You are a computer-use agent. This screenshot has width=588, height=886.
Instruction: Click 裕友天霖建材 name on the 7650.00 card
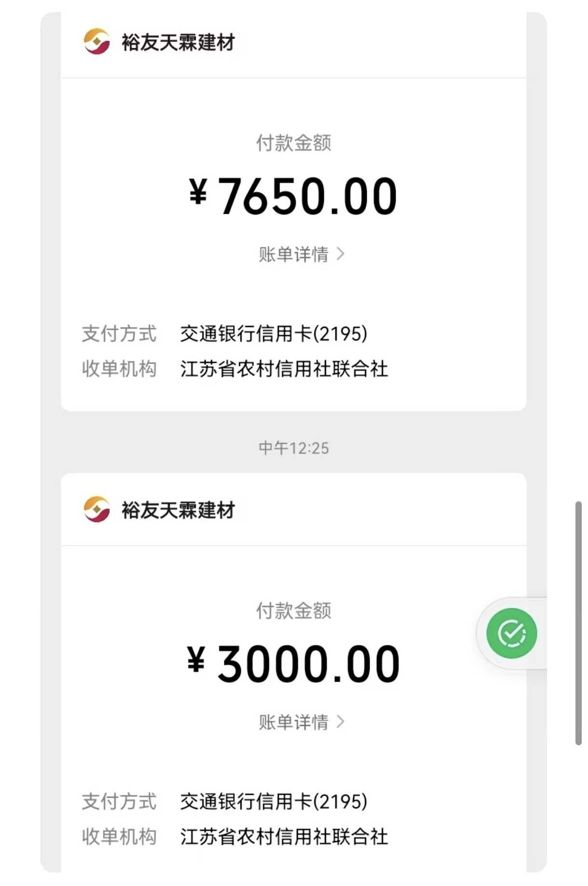[178, 42]
